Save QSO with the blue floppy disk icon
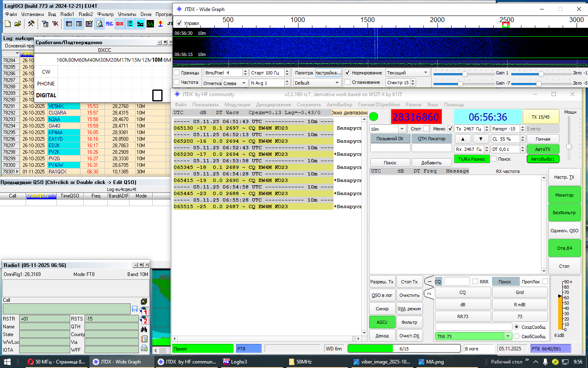 (135, 309)
